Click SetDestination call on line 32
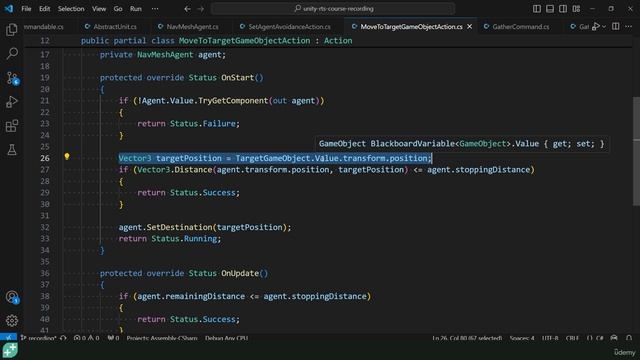Image resolution: width=640 pixels, height=360 pixels. [x=180, y=227]
